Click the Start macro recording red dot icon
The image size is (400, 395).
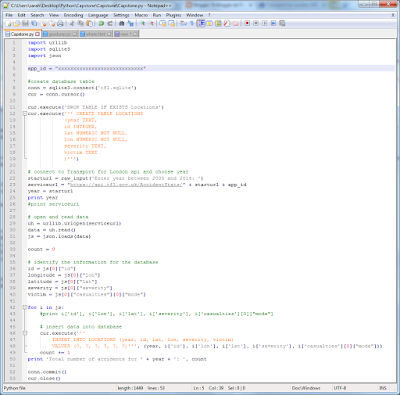(x=247, y=23)
